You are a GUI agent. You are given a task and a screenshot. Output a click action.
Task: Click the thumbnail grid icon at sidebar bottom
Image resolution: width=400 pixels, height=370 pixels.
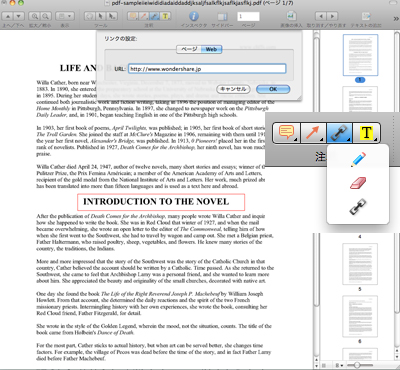pyautogui.click(x=323, y=366)
